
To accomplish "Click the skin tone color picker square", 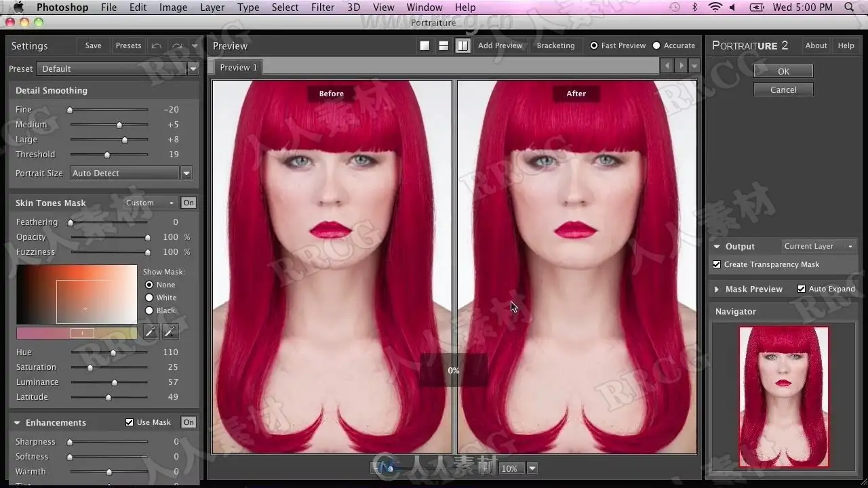I will [x=77, y=295].
